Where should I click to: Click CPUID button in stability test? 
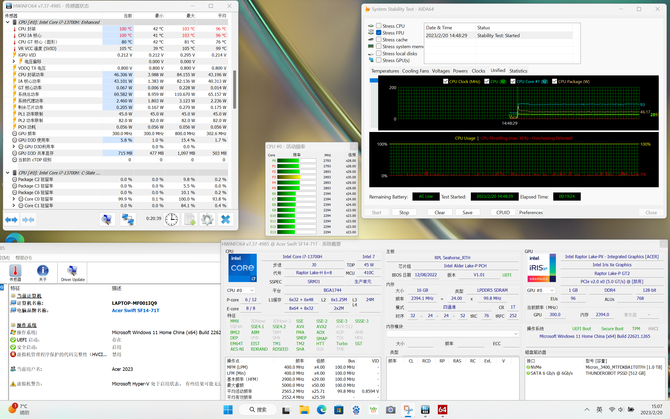503,212
